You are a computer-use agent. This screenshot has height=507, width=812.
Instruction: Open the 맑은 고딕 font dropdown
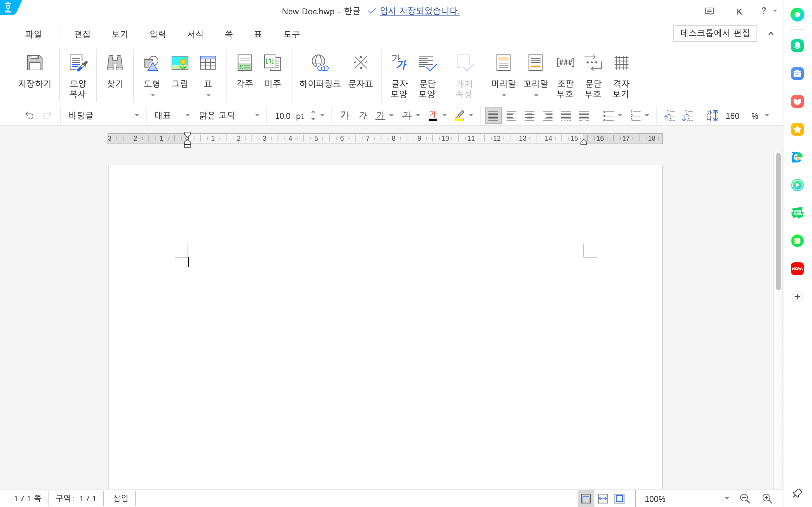(257, 116)
